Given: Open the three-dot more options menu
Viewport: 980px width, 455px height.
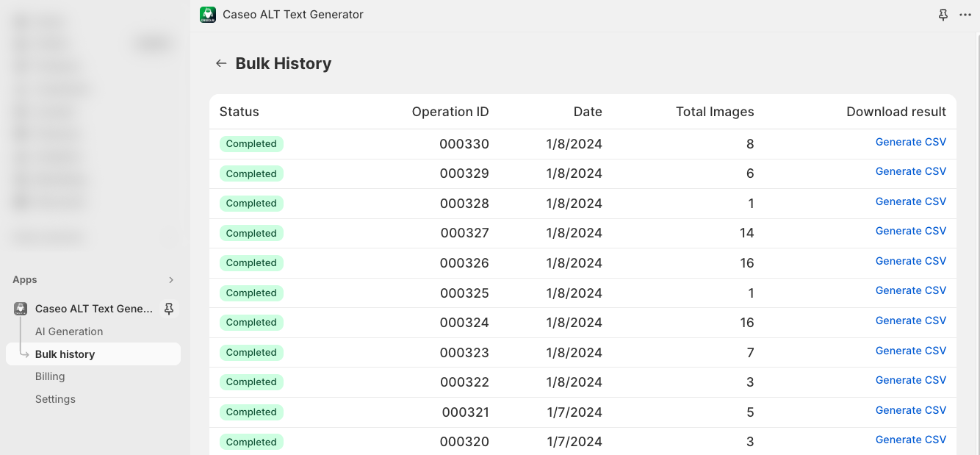Looking at the screenshot, I should (x=965, y=15).
